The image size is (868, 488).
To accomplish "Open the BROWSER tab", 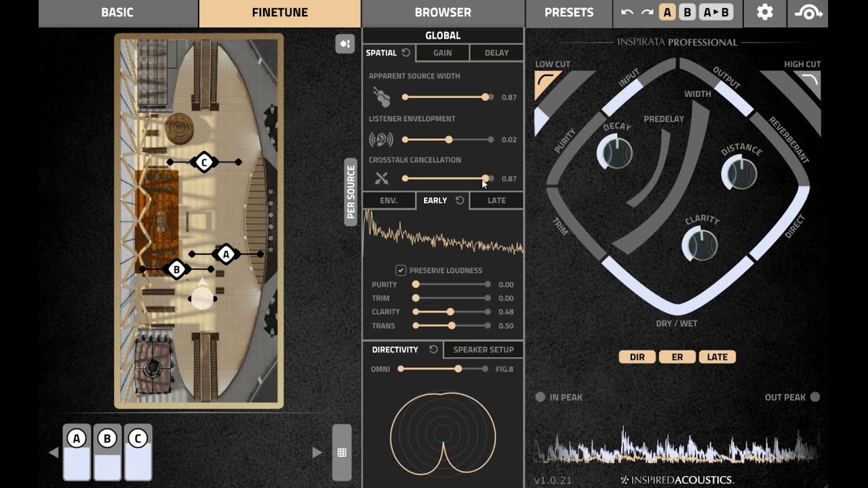I will (443, 12).
